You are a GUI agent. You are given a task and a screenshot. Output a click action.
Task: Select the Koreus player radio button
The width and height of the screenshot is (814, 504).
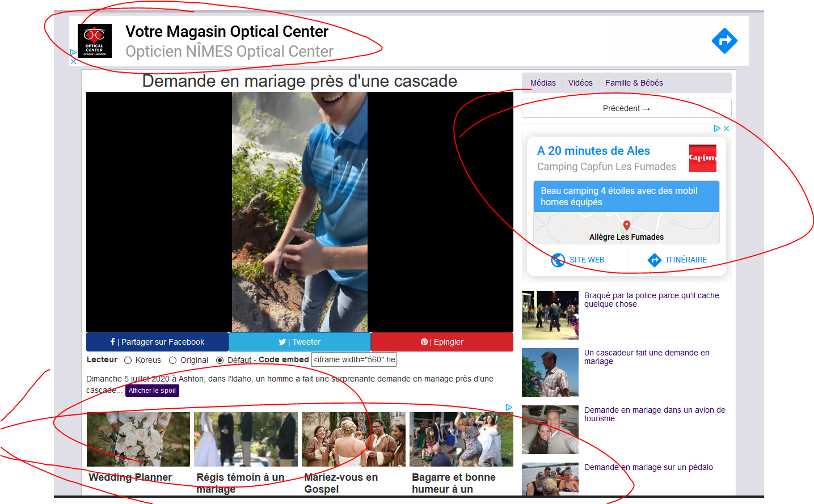click(x=128, y=361)
